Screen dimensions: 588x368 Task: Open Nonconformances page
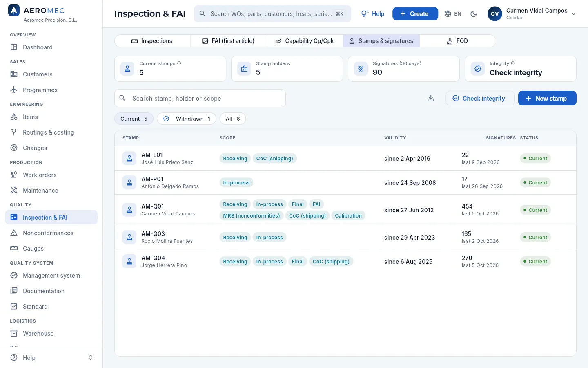pyautogui.click(x=51, y=233)
